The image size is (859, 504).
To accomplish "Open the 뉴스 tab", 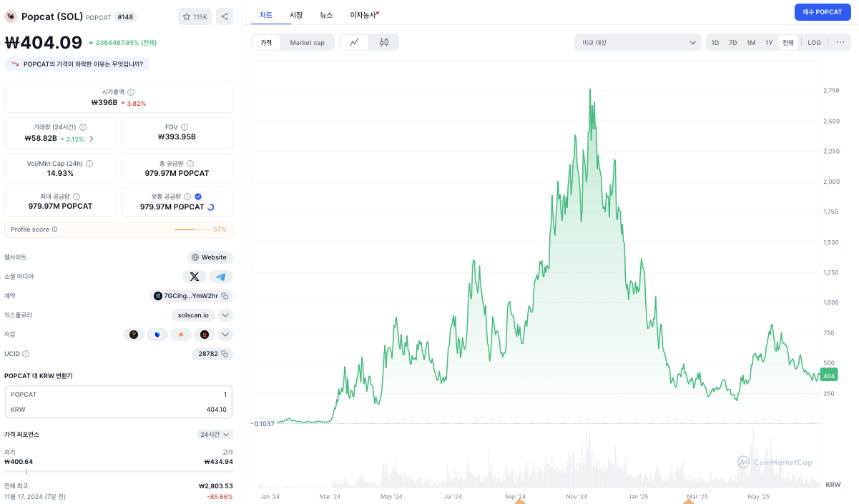I will [x=326, y=14].
